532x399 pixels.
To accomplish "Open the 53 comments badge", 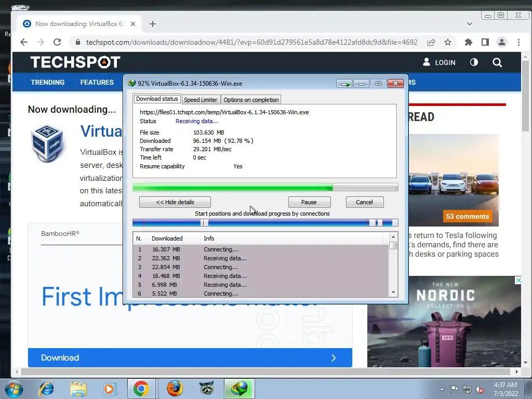I will coord(468,217).
